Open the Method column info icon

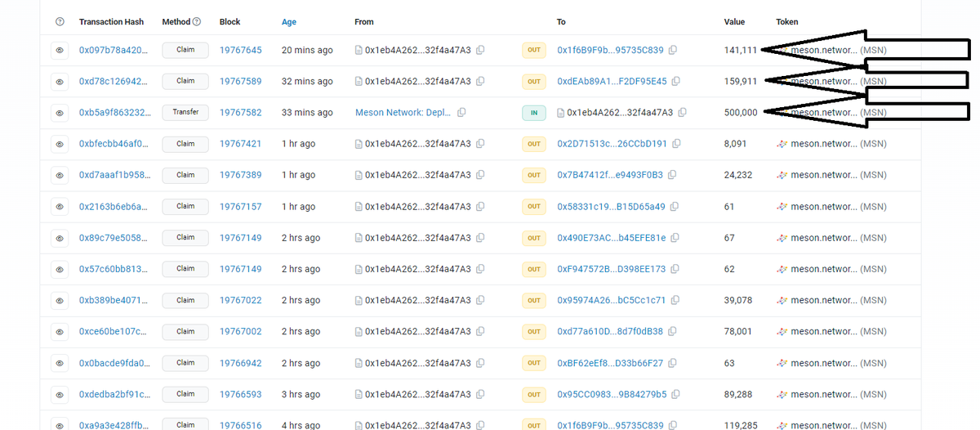click(197, 22)
